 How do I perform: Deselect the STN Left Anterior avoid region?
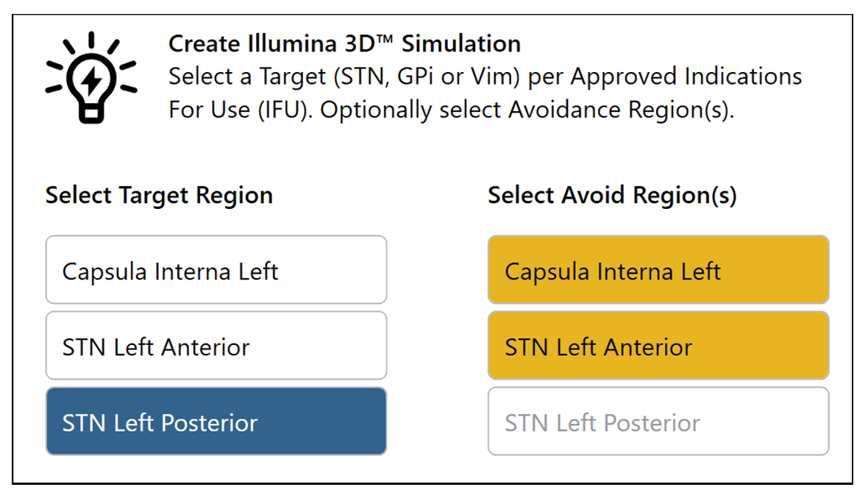pyautogui.click(x=658, y=345)
